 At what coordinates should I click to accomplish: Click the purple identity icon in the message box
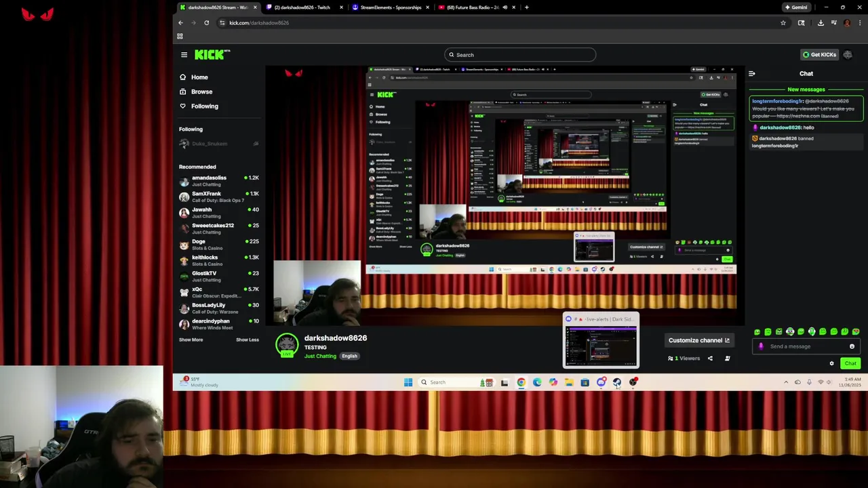(761, 346)
